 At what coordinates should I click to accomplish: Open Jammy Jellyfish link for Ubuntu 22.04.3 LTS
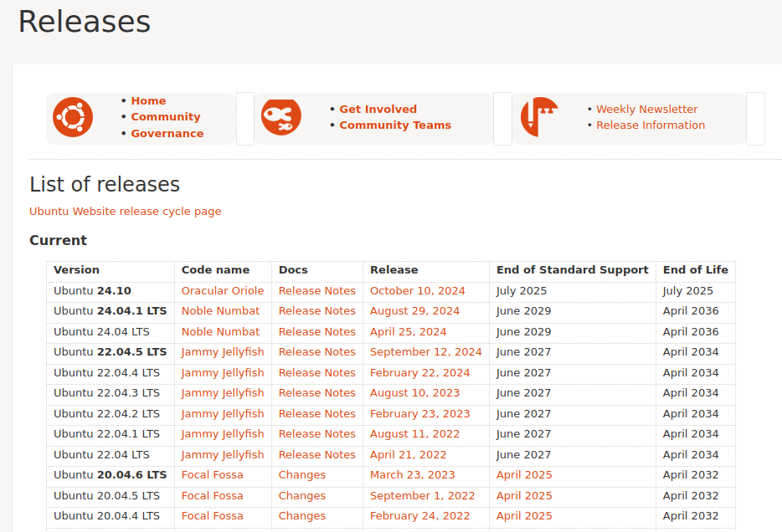click(223, 393)
